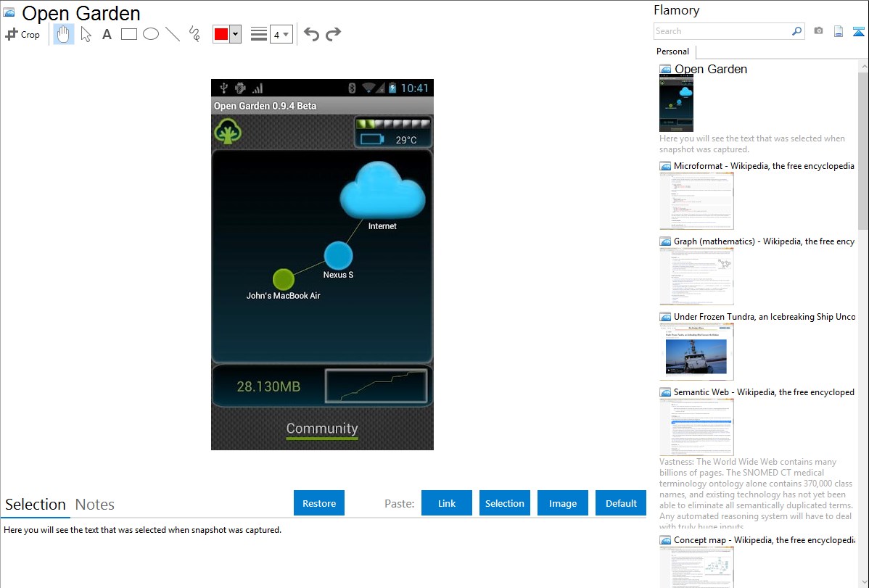This screenshot has height=588, width=869.
Task: Select the straight line tool
Action: coord(173,34)
